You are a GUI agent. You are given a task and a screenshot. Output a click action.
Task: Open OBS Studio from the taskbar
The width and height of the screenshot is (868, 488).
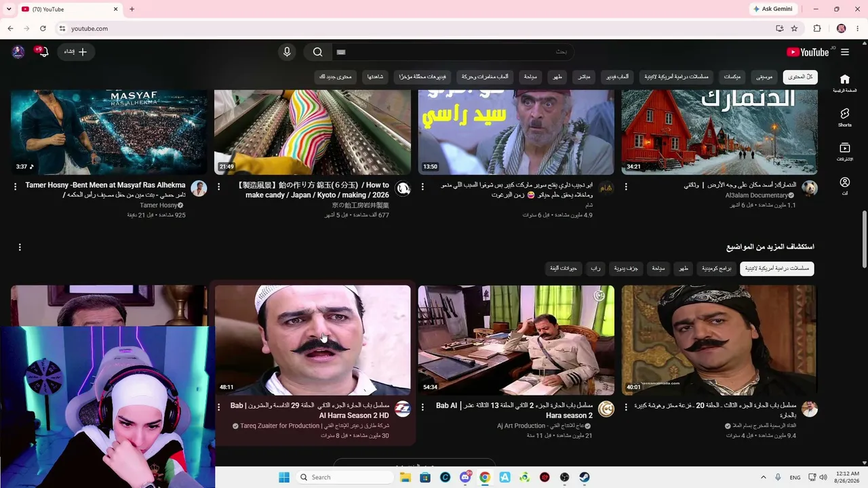(564, 477)
